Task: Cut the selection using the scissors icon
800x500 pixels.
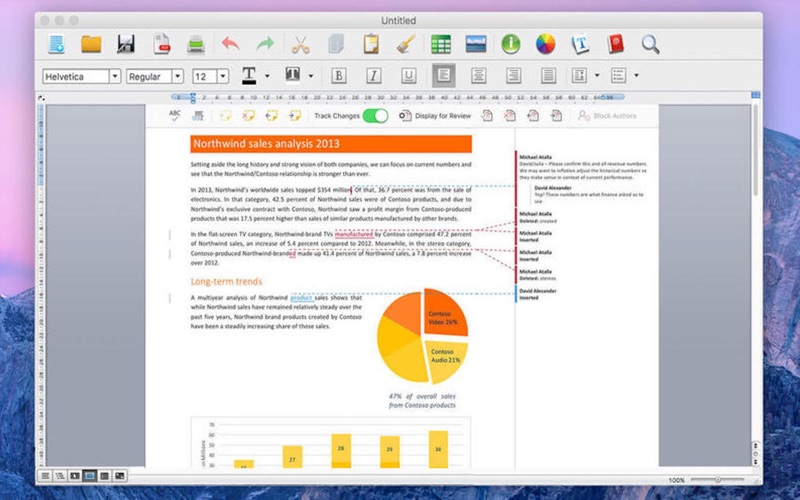Action: tap(301, 44)
